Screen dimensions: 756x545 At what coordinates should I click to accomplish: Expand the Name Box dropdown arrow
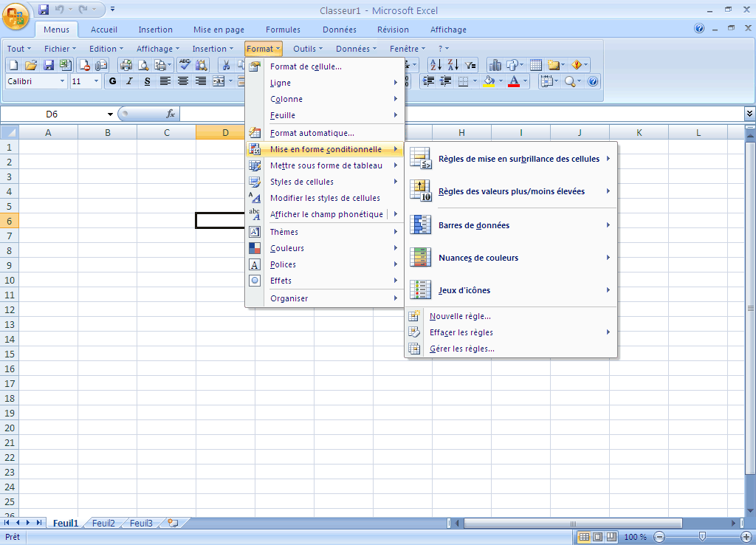click(x=110, y=114)
